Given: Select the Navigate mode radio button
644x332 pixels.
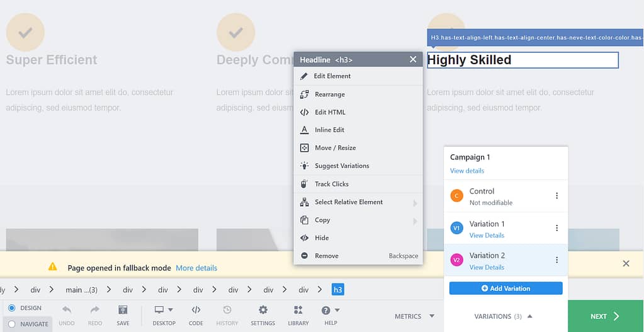Looking at the screenshot, I should [12, 324].
